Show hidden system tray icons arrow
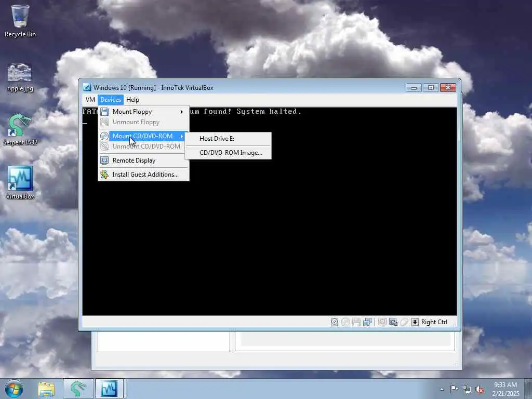 442,389
